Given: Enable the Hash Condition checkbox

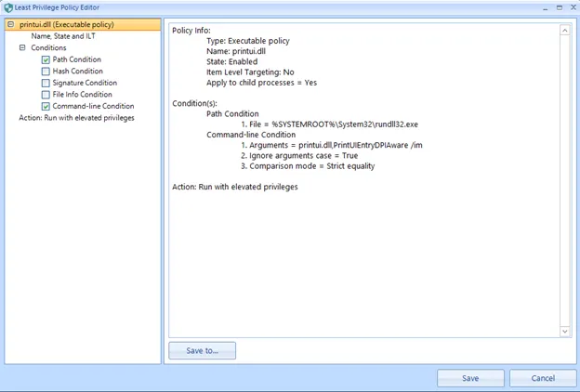Looking at the screenshot, I should click(46, 72).
